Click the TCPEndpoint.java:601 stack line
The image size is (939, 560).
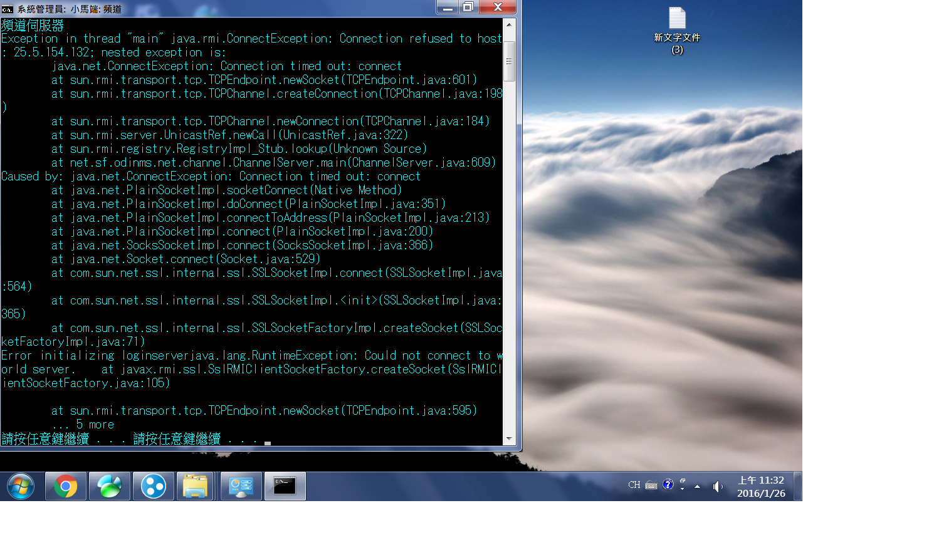tap(265, 80)
